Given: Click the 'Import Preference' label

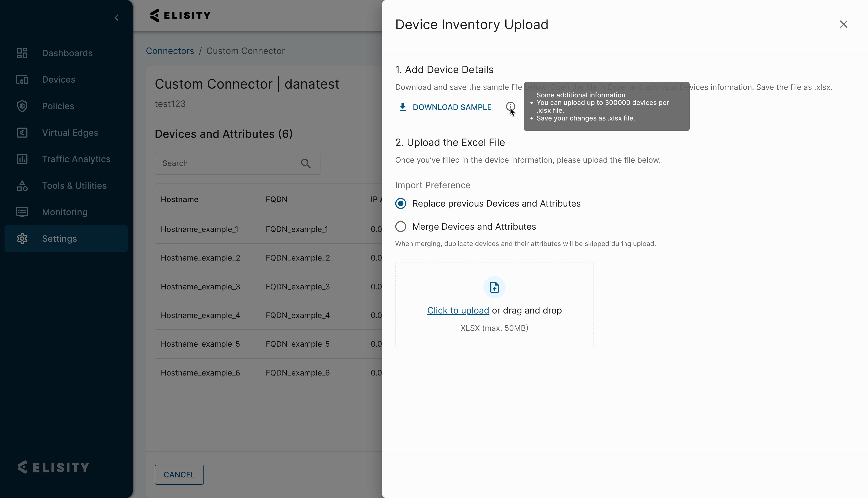Looking at the screenshot, I should tap(433, 185).
